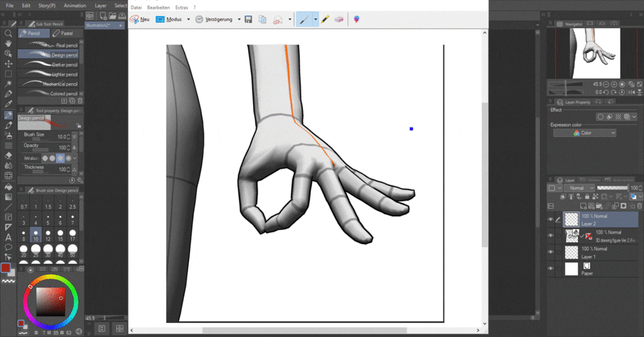Select the Blend tool
This screenshot has width=644, height=337.
8,166
